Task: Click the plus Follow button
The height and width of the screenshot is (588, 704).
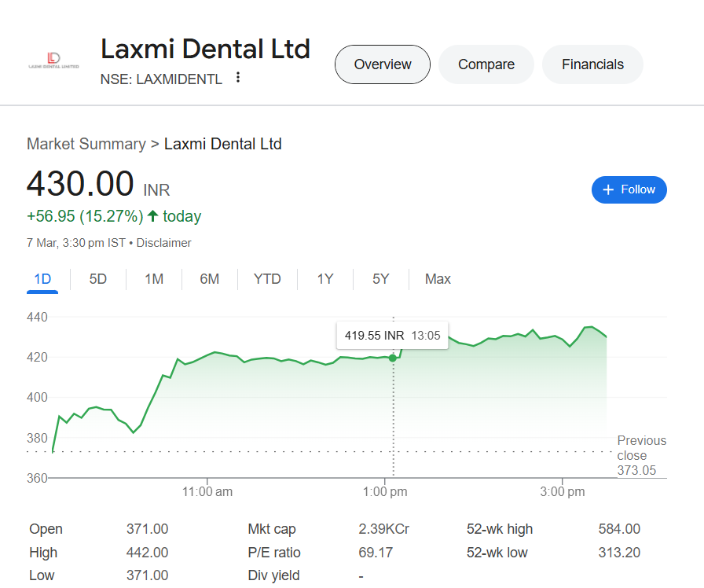Action: 629,189
